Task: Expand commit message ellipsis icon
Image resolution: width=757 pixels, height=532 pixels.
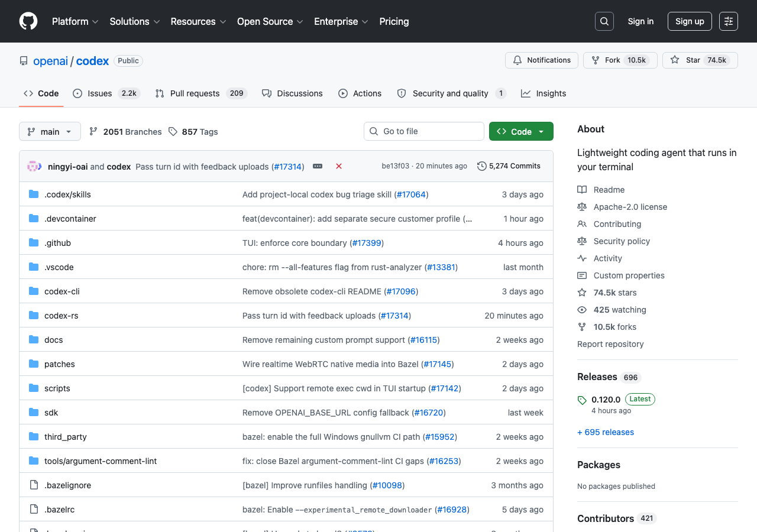Action: [318, 166]
